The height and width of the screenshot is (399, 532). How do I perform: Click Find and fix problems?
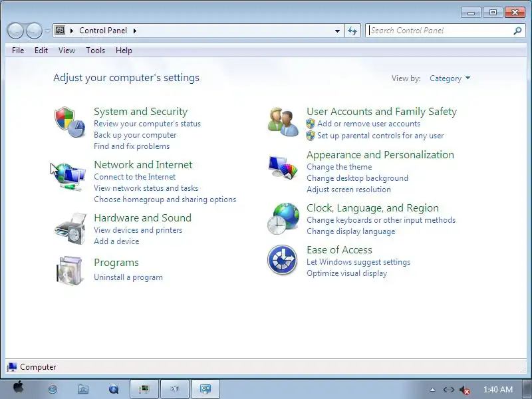[x=132, y=146]
